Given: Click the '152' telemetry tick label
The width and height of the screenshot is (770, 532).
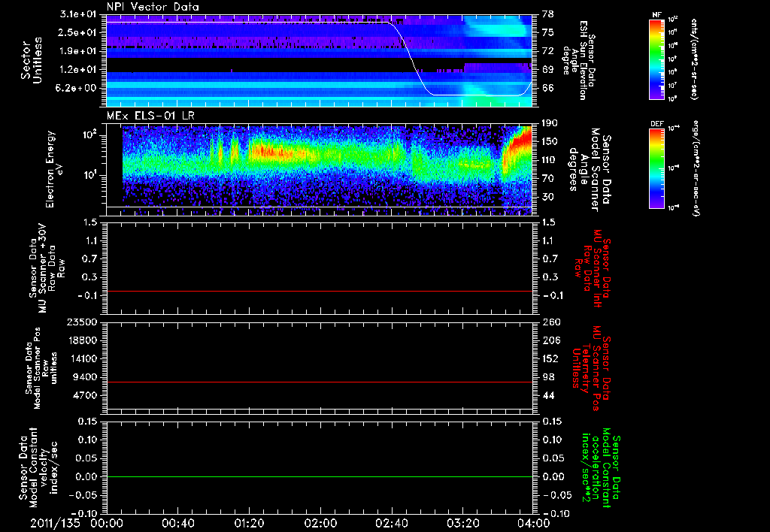Looking at the screenshot, I should (x=551, y=358).
